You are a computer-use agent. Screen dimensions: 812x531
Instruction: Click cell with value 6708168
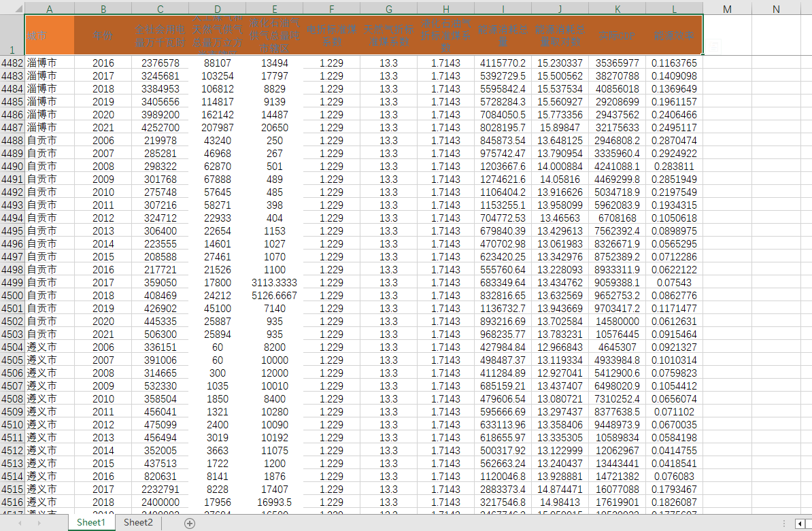(x=618, y=218)
